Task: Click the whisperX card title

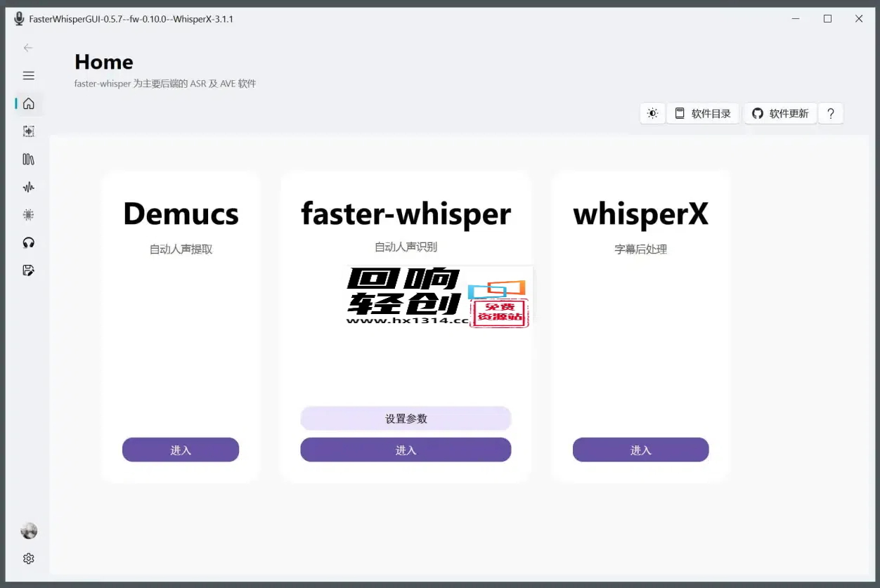Action: [x=640, y=214]
